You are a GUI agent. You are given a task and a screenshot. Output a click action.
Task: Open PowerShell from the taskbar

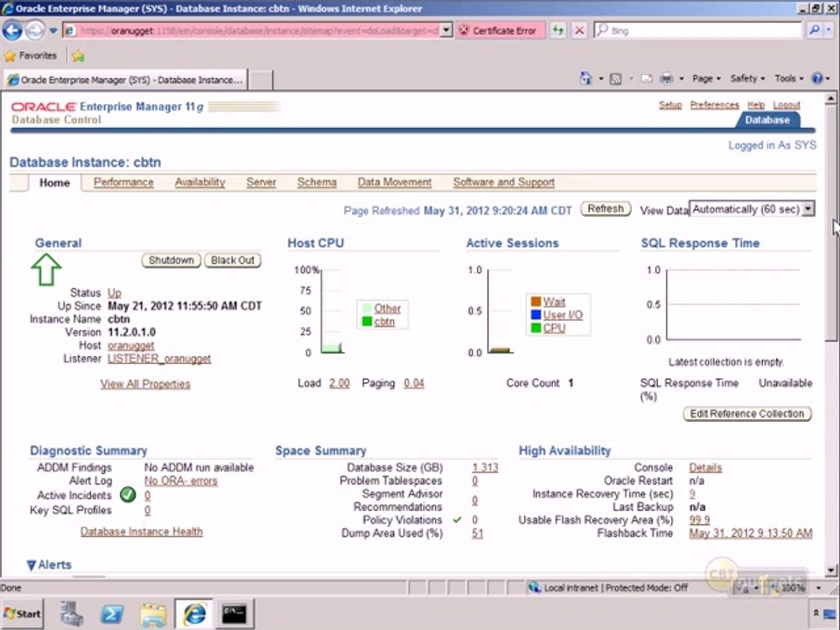click(x=112, y=614)
